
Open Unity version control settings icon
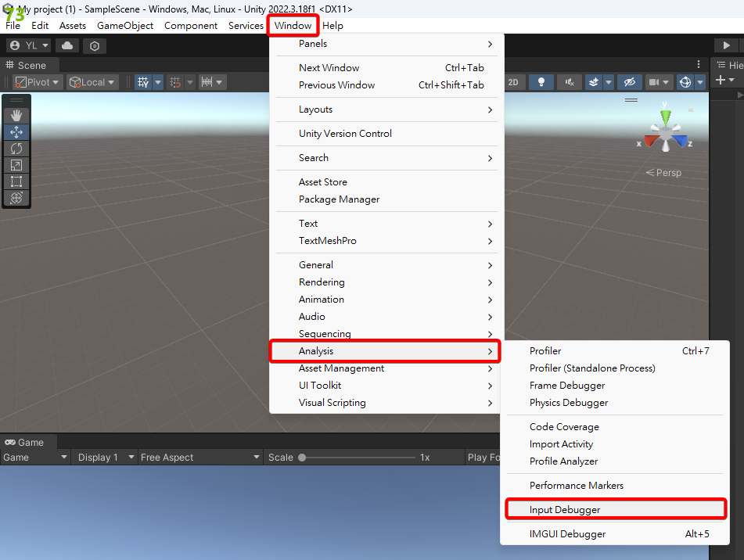coord(95,46)
